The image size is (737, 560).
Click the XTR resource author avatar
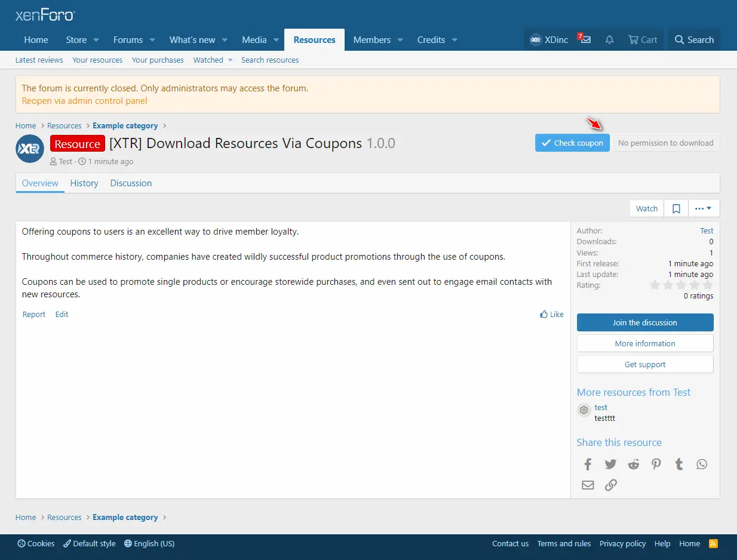pos(30,149)
